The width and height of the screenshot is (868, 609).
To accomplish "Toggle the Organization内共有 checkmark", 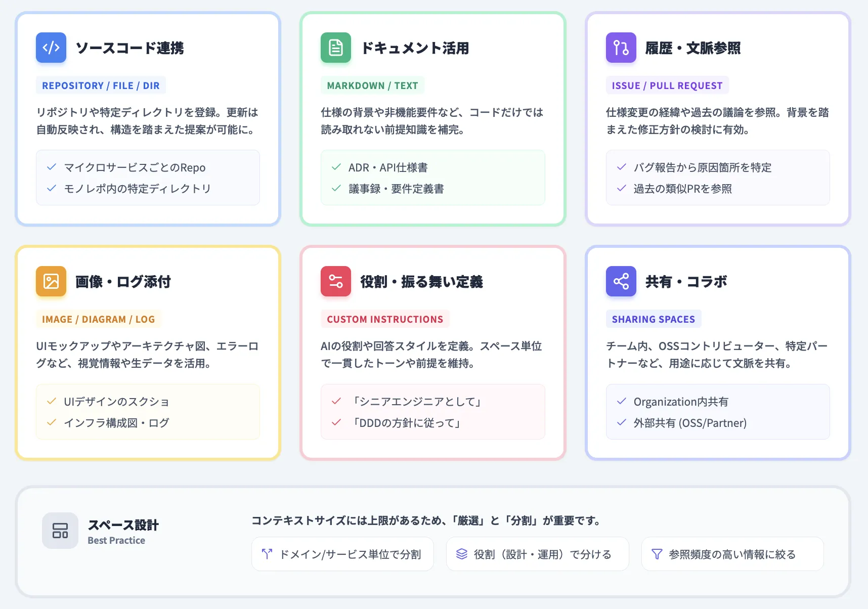I will (621, 401).
